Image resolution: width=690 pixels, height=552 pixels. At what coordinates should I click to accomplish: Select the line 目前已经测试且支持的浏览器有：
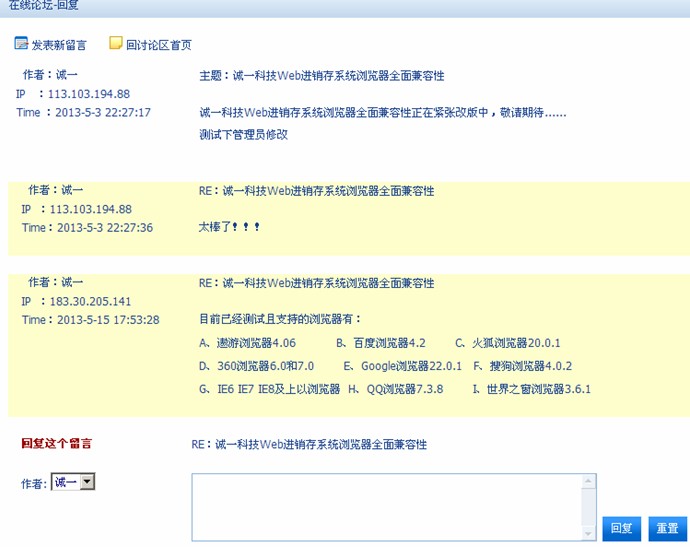[x=280, y=319]
